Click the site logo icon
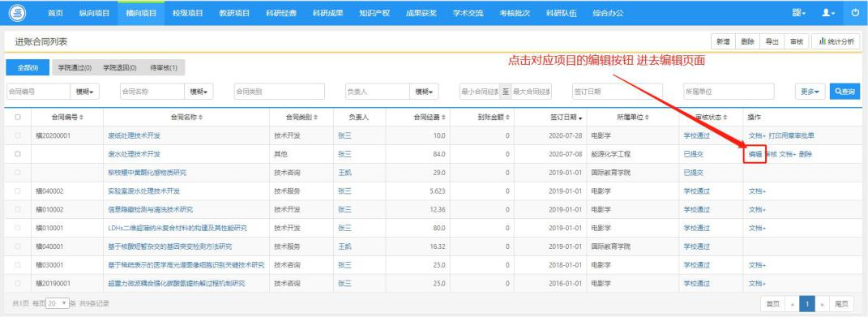 click(17, 13)
